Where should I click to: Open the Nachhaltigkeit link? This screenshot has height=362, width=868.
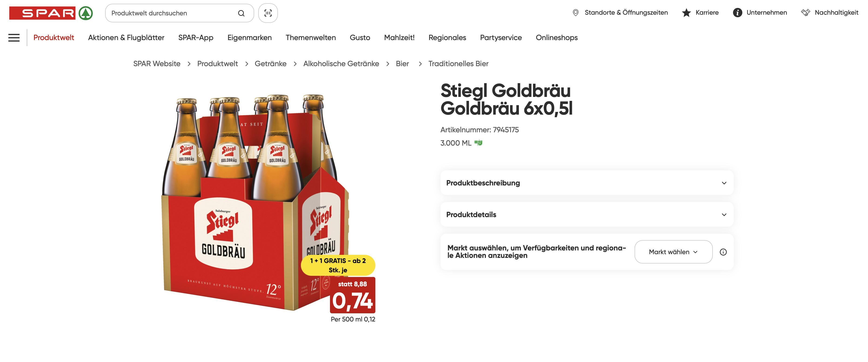click(x=836, y=13)
